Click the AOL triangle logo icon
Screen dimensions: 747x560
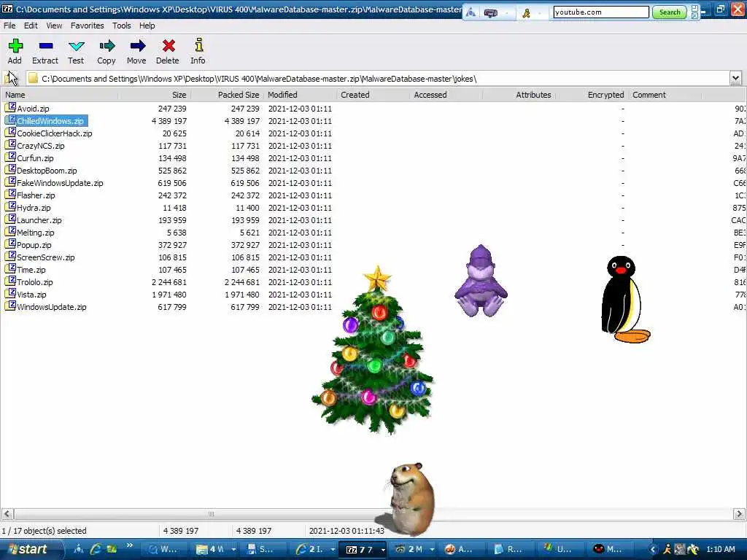[471, 12]
